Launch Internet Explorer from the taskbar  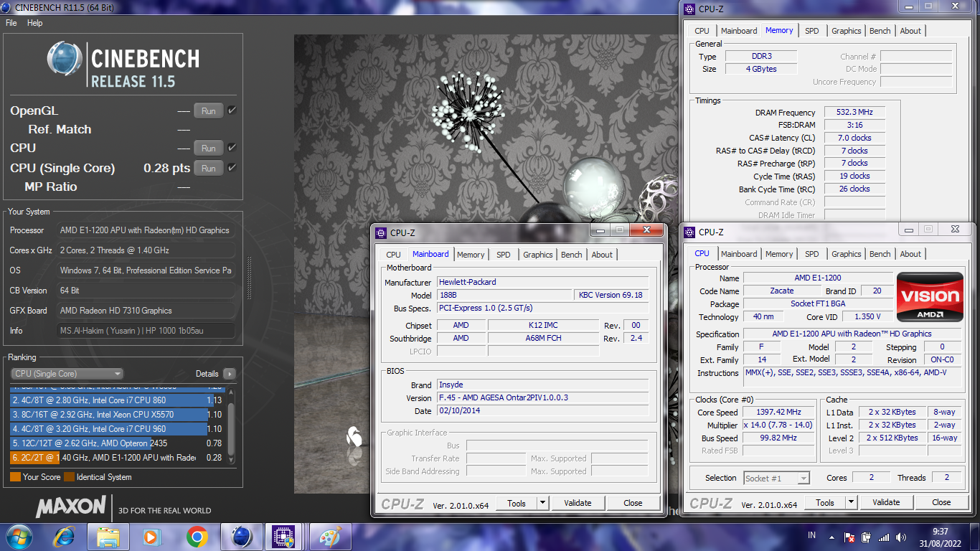(65, 537)
